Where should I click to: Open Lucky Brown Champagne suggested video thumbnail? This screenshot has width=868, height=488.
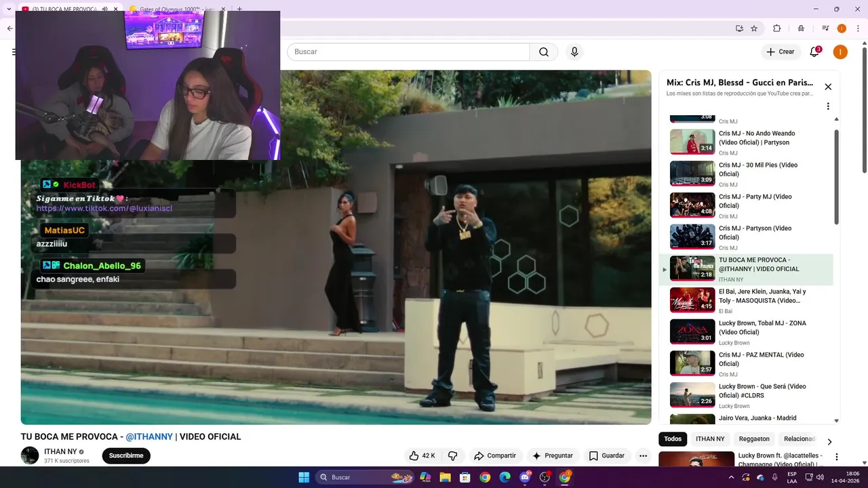[x=696, y=460]
